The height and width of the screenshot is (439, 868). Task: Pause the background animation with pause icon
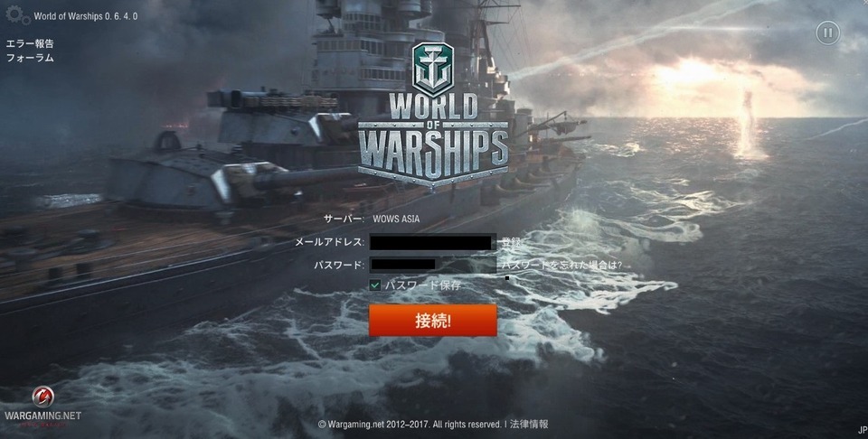pos(827,33)
